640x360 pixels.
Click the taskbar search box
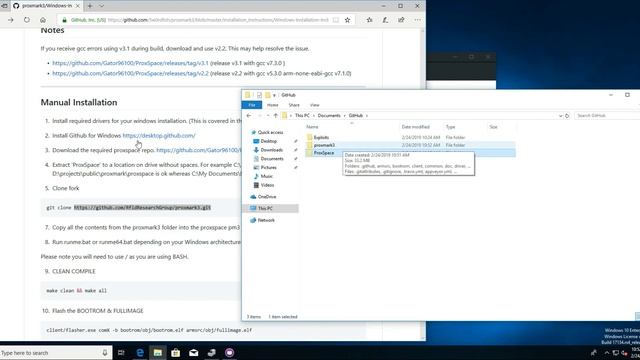click(56, 353)
